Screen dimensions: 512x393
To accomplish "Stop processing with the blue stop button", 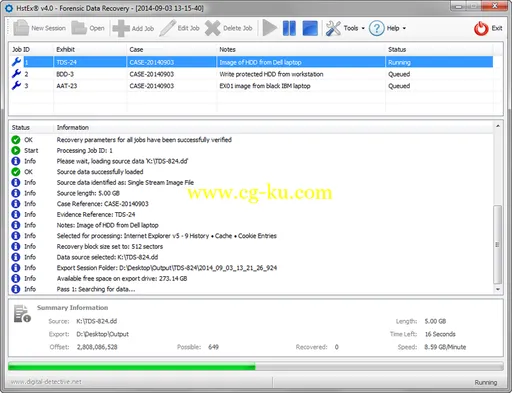I will pos(310,28).
